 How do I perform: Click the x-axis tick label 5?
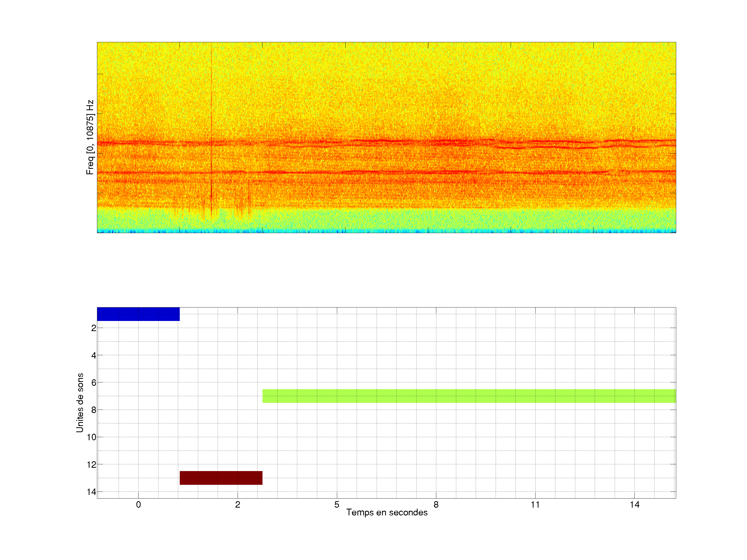[337, 505]
